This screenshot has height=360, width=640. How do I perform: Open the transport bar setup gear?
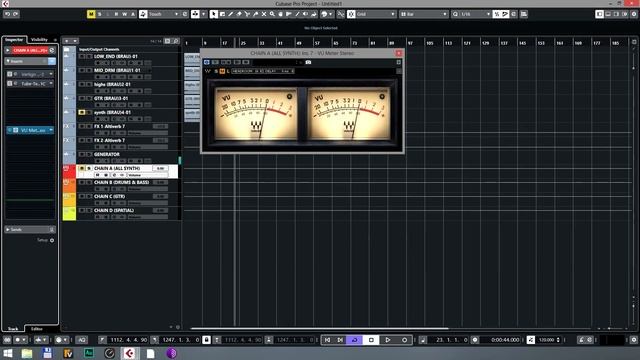[x=633, y=340]
